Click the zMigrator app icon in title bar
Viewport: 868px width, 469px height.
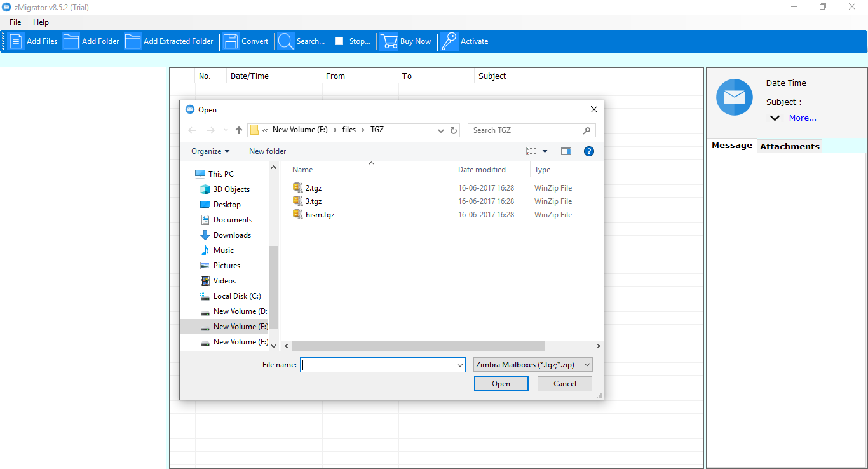coord(7,7)
